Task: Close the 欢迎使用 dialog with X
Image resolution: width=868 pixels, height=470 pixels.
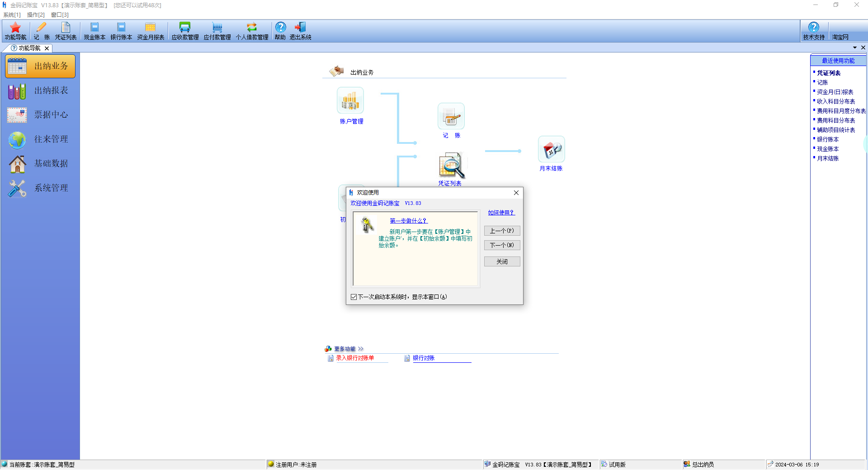Action: (516, 193)
